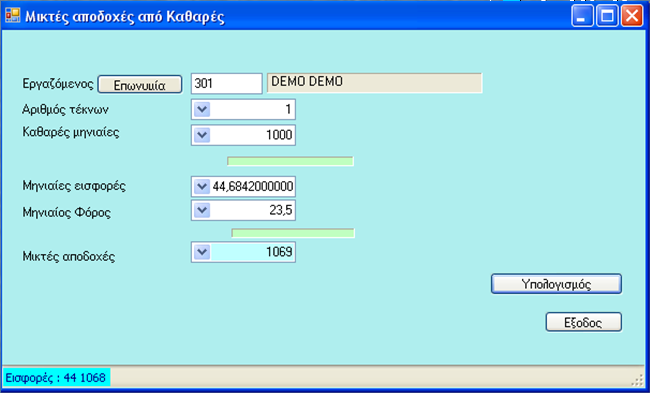650x393 pixels.
Task: Click the status bar text Εισφορές : 44 1068
Action: coord(56,378)
